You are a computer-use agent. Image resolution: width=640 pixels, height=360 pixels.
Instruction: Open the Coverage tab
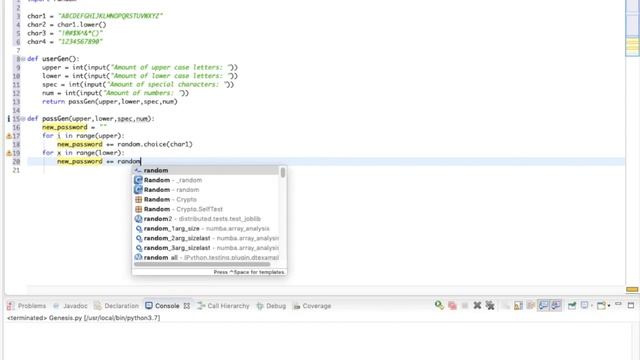[x=312, y=306]
